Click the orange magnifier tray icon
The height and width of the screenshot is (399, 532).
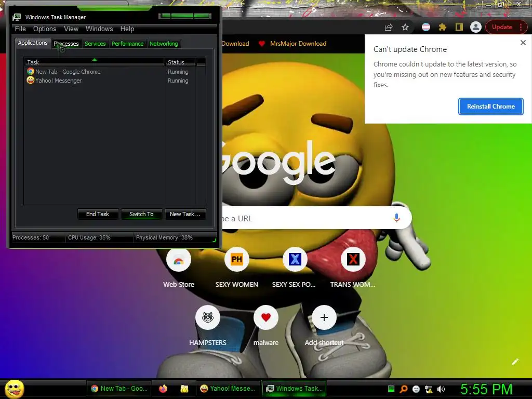point(403,389)
